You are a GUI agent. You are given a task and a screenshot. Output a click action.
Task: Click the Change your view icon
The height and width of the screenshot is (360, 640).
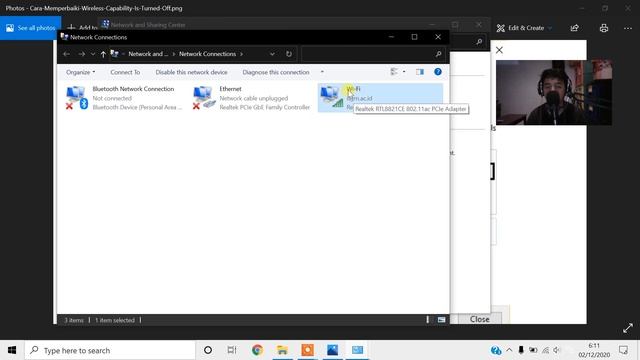tap(393, 72)
